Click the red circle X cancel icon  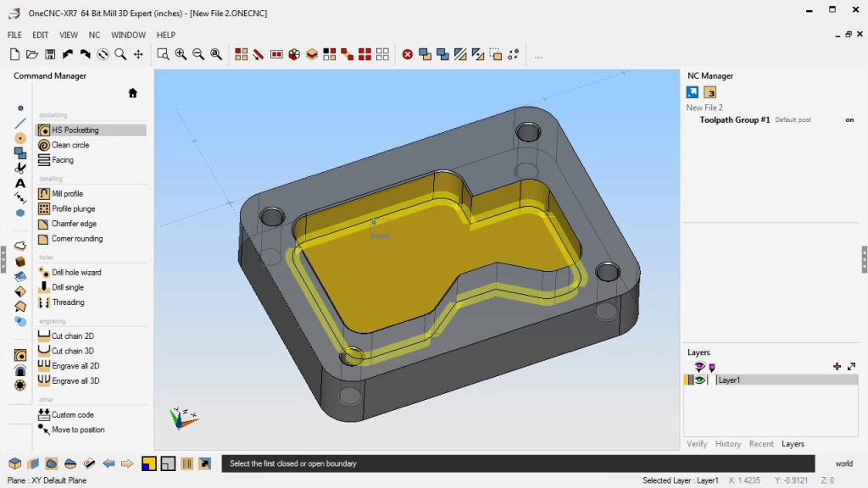(407, 54)
